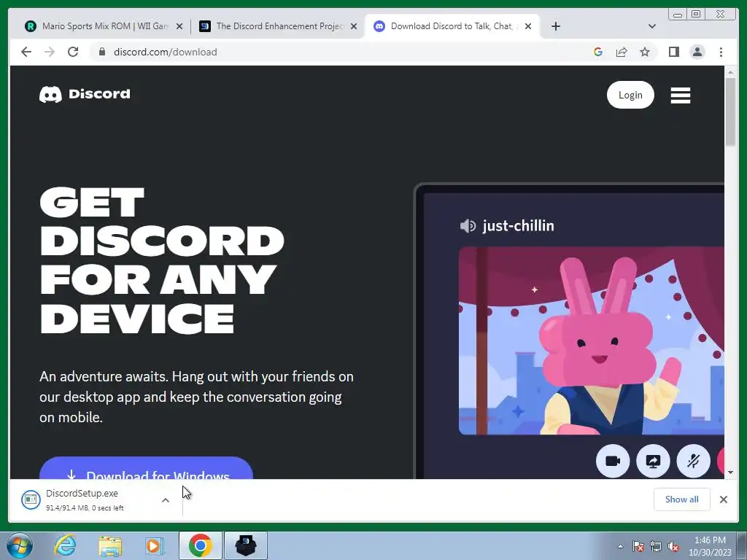747x560 pixels.
Task: Open Chrome's three-dot menu
Action: point(721,52)
